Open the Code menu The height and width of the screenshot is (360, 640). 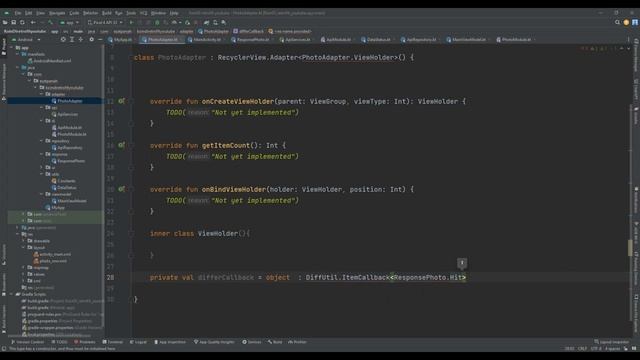(x=74, y=13)
